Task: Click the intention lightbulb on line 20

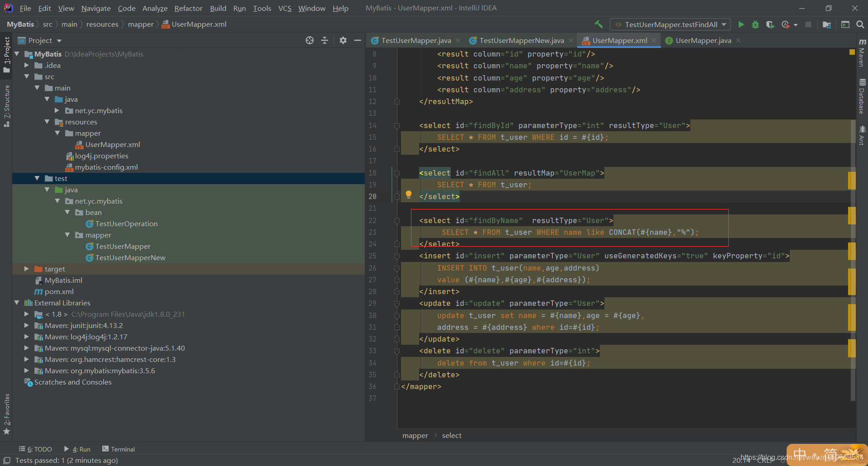Action: tap(409, 195)
